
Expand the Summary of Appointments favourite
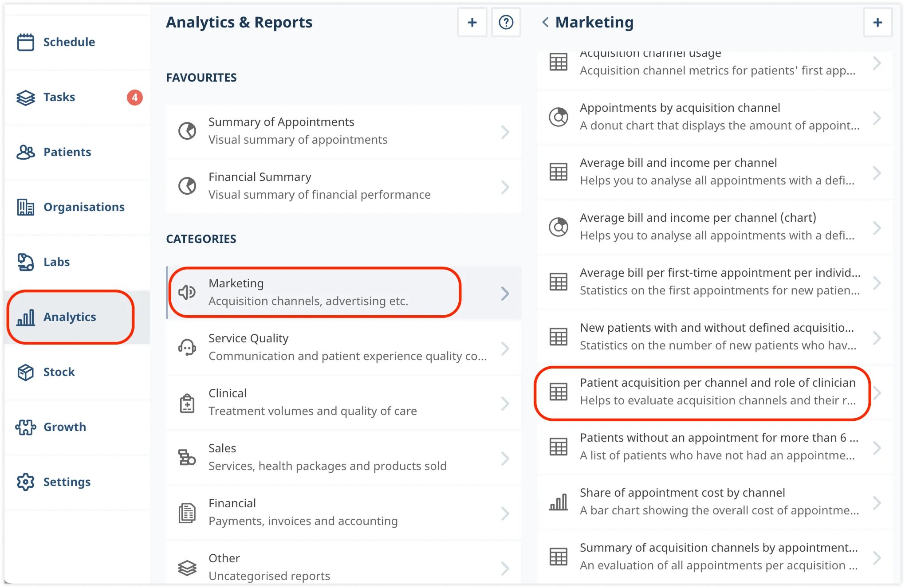click(x=505, y=132)
